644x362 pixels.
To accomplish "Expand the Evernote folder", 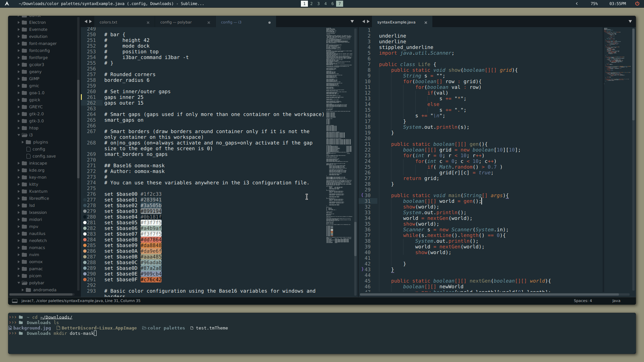I will [x=19, y=29].
